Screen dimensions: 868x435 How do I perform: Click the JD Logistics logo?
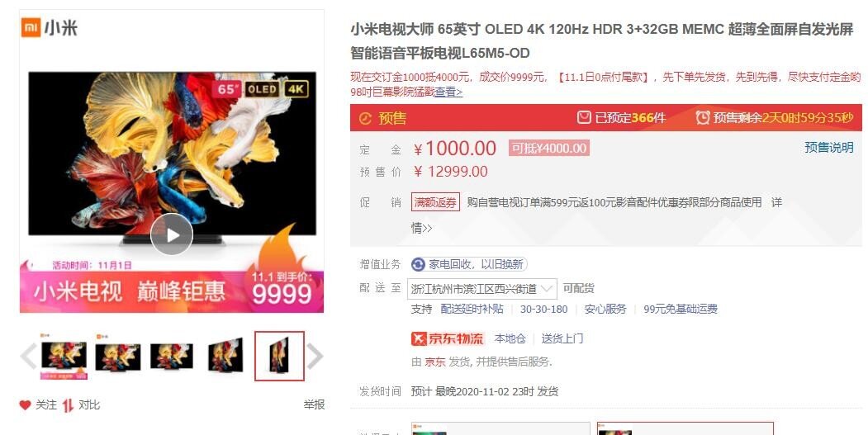click(x=448, y=338)
